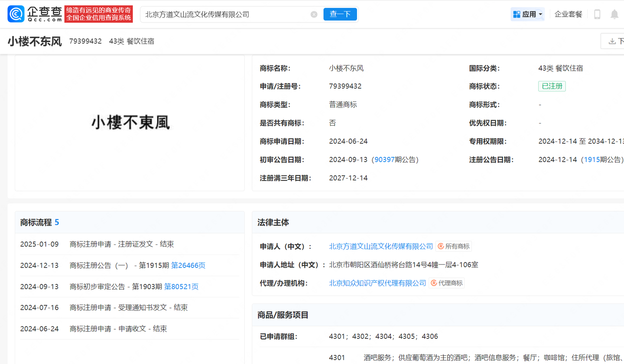View the 小樓不東風 trademark image
The image size is (624, 364).
[130, 123]
